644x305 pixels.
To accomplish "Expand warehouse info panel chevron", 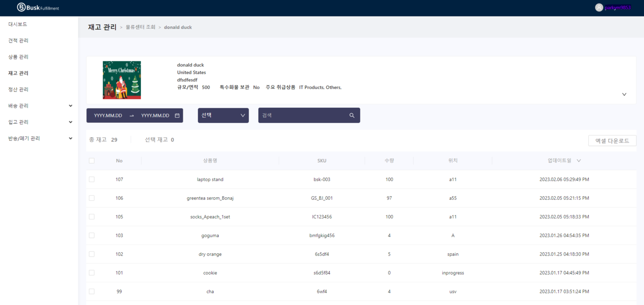I will pos(624,94).
